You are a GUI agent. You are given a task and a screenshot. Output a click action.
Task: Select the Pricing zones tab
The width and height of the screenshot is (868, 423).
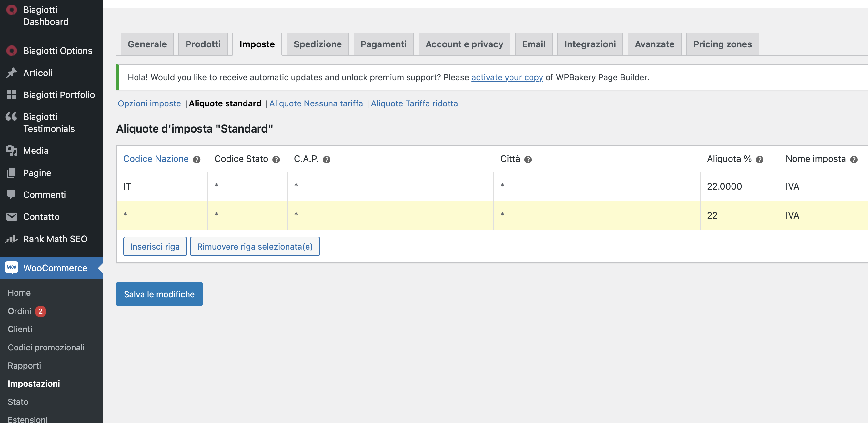(x=722, y=44)
